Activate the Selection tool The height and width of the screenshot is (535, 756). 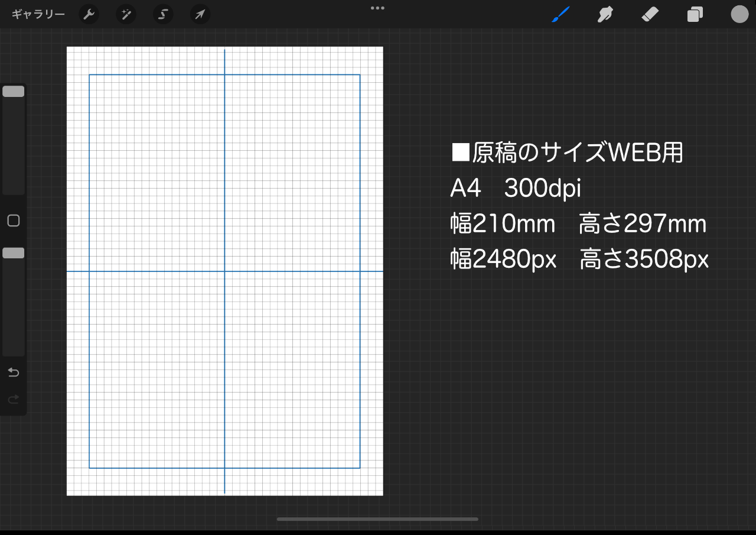point(163,14)
